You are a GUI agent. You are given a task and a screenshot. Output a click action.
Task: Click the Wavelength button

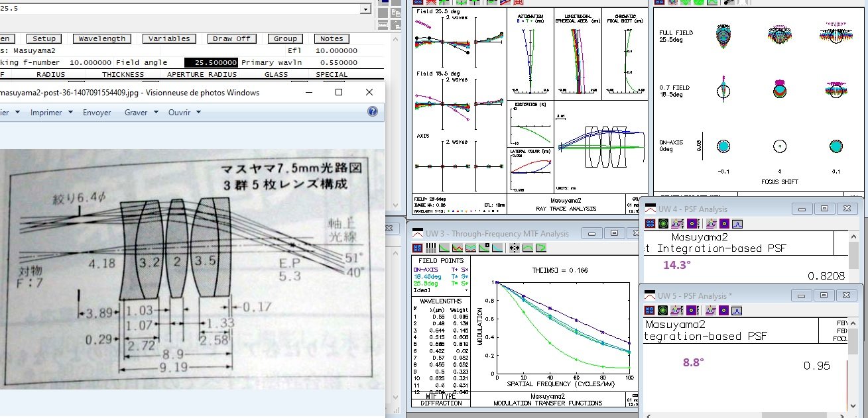pyautogui.click(x=101, y=38)
